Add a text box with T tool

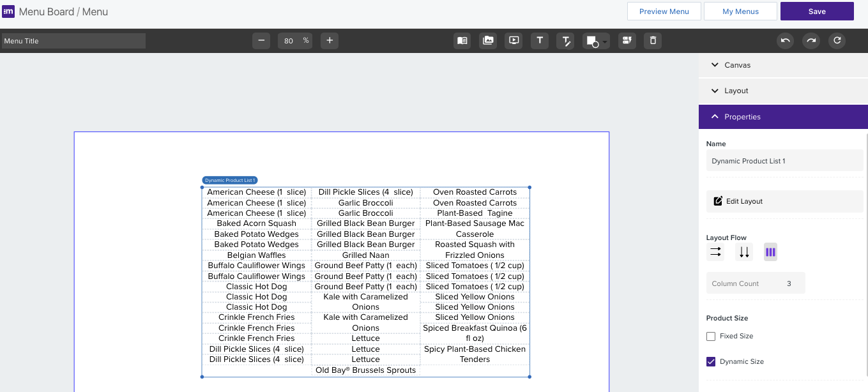tap(540, 41)
